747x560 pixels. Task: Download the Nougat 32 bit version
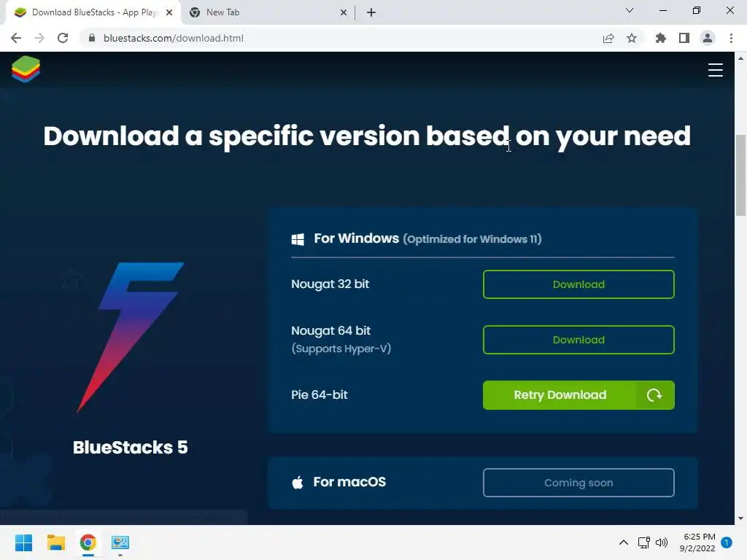coord(578,284)
